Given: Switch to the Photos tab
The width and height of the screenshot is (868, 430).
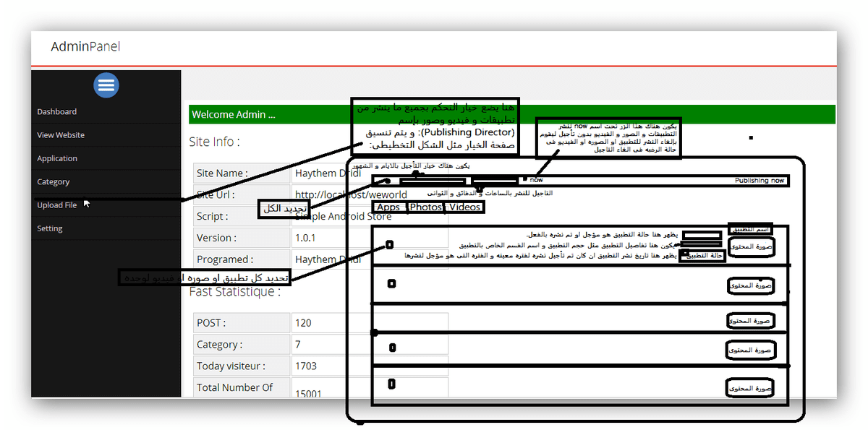Looking at the screenshot, I should click(425, 207).
